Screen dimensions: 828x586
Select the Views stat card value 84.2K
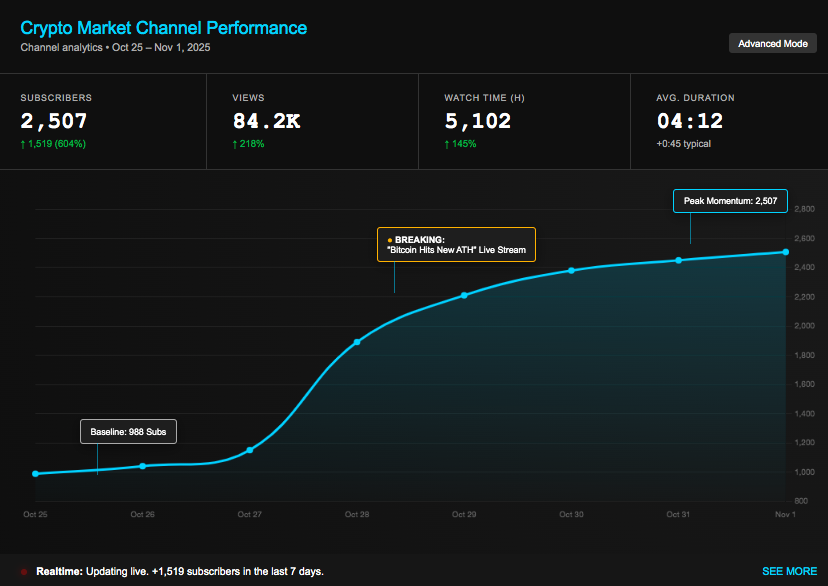coord(266,122)
